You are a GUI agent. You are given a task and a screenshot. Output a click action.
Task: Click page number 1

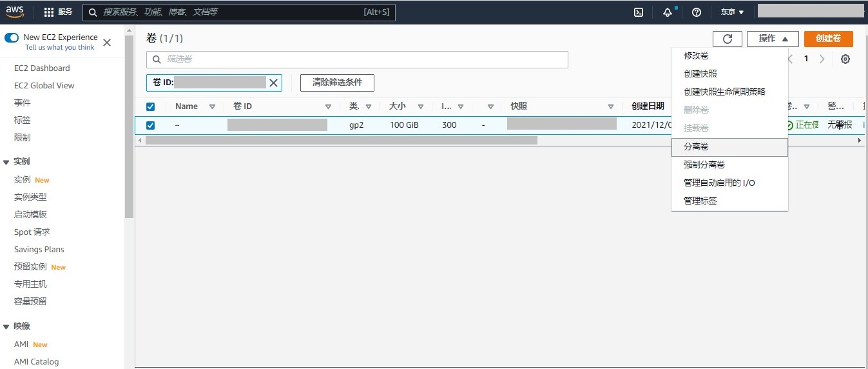tap(806, 59)
